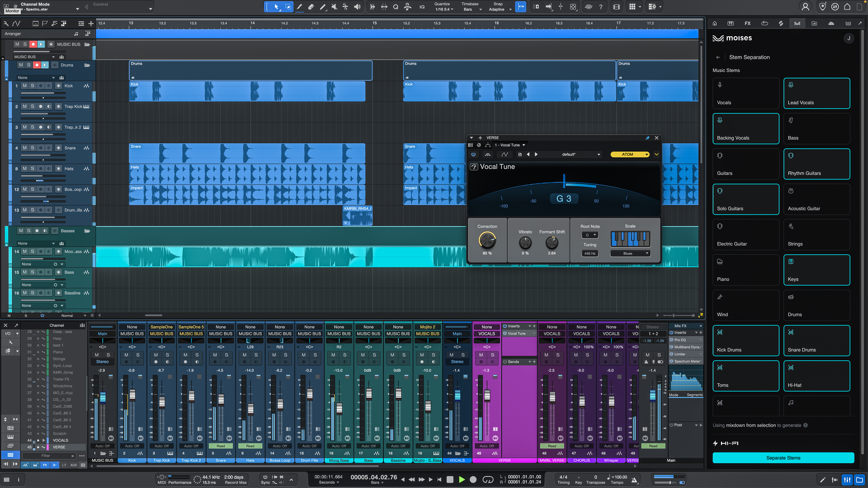Image resolution: width=868 pixels, height=488 pixels.
Task: Select the Lead Vocals stem
Action: pos(816,94)
